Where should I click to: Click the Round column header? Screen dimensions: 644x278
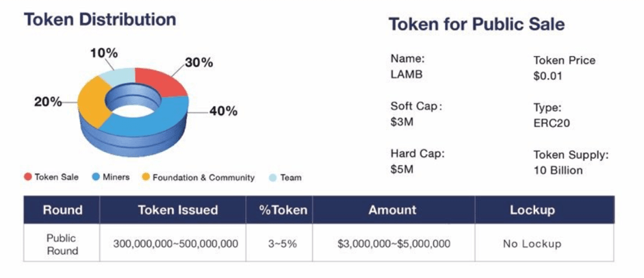click(62, 210)
